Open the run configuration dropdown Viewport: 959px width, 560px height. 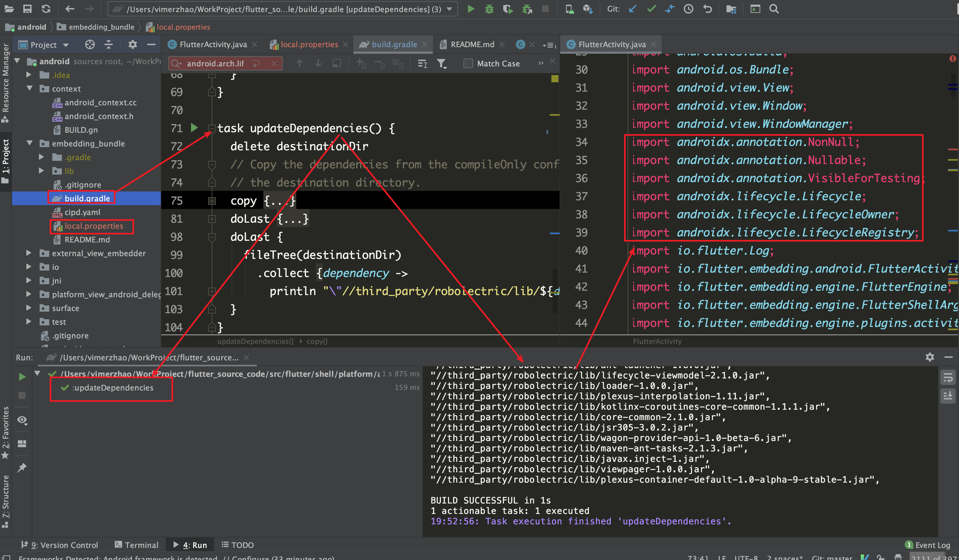(449, 9)
